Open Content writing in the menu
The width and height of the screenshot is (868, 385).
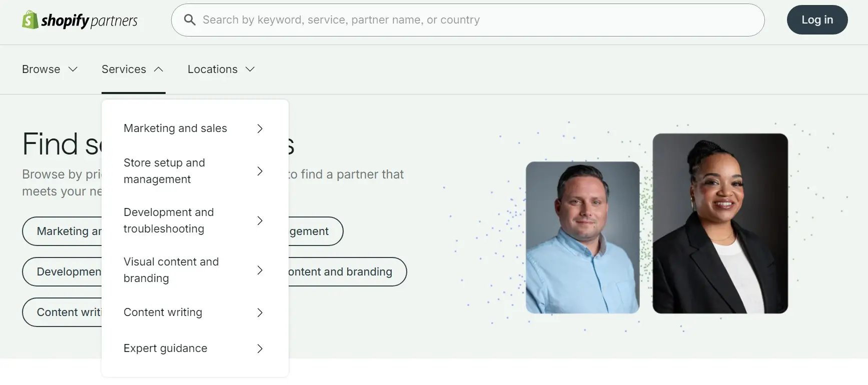click(163, 312)
